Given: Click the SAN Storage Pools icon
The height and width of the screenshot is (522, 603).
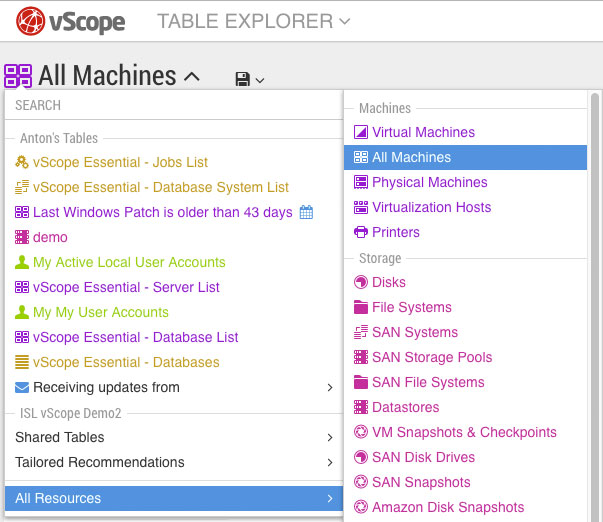Looking at the screenshot, I should tap(361, 357).
